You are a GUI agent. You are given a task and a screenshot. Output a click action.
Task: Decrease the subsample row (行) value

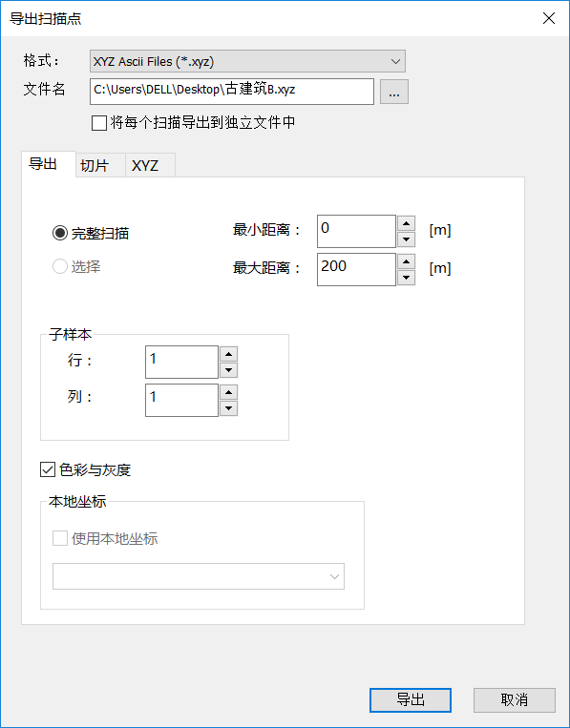point(228,370)
